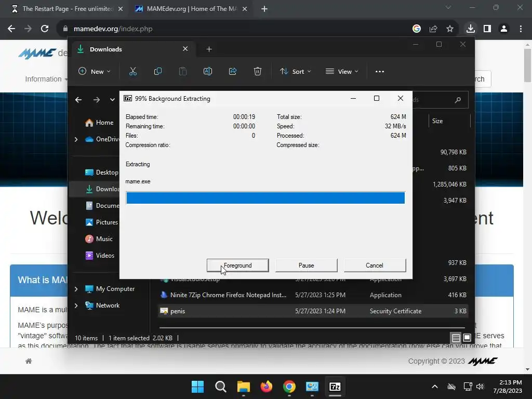Select the Ninite 7Zip Chrome Firefox installer file
Image resolution: width=532 pixels, height=399 pixels.
click(x=314, y=295)
